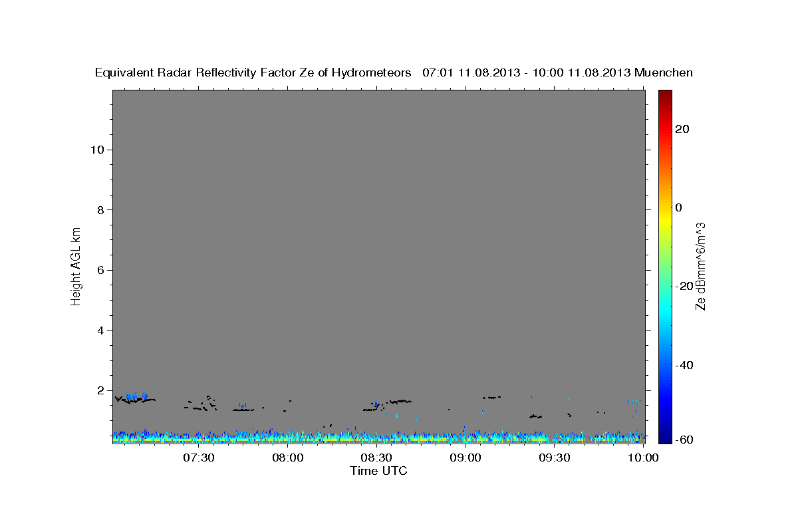Viewport: 798px width, 532px height.
Task: Click the height tick label '4'
Action: (100, 331)
